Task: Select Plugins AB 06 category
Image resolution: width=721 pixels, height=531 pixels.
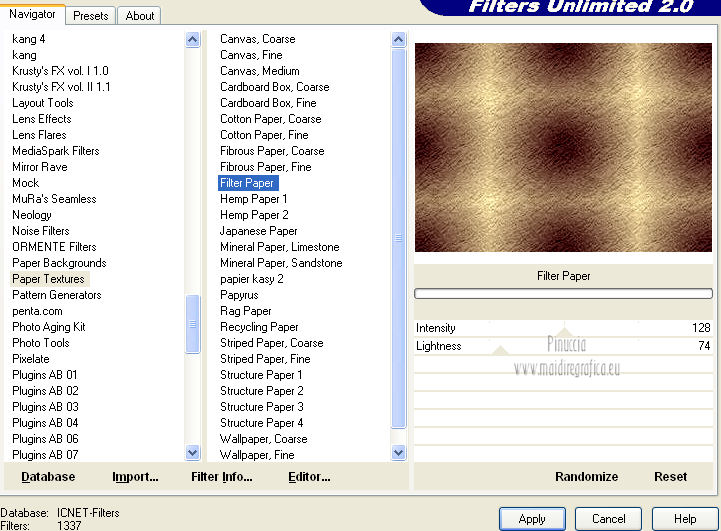Action: click(x=45, y=439)
